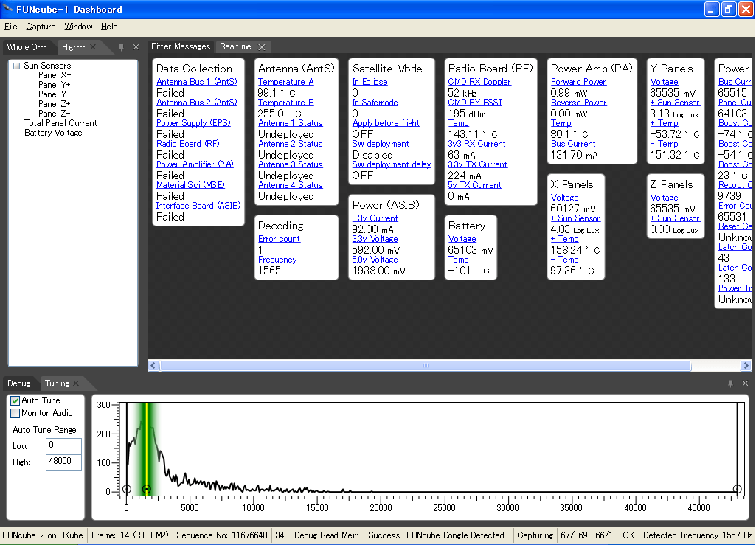Image resolution: width=756 pixels, height=545 pixels.
Task: Open the Window menu
Action: (x=78, y=27)
